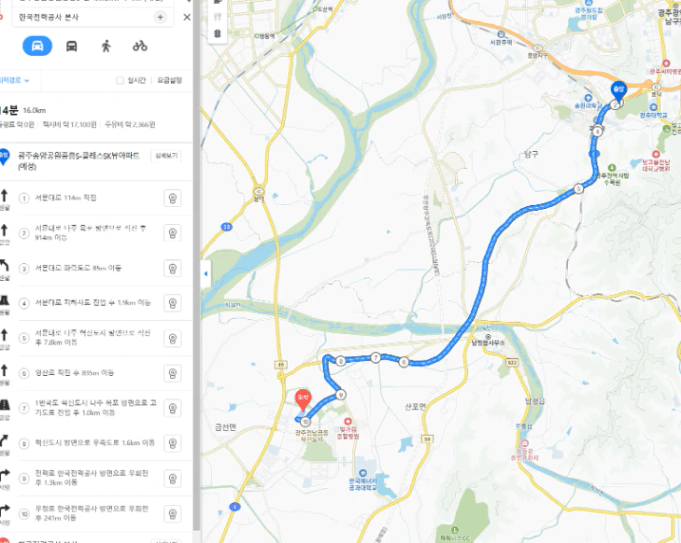Select the car driving mode icon
The width and height of the screenshot is (681, 543).
[37, 46]
